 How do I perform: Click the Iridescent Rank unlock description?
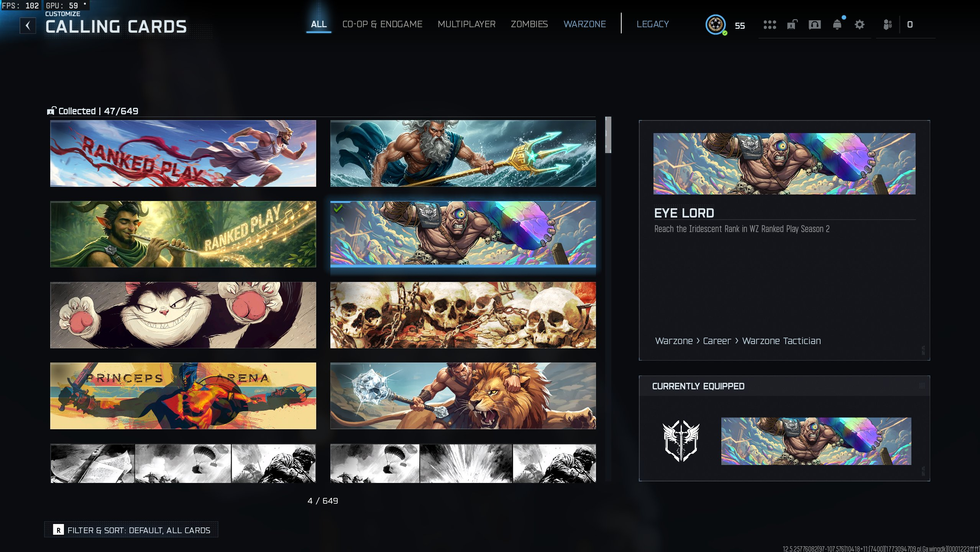point(742,229)
